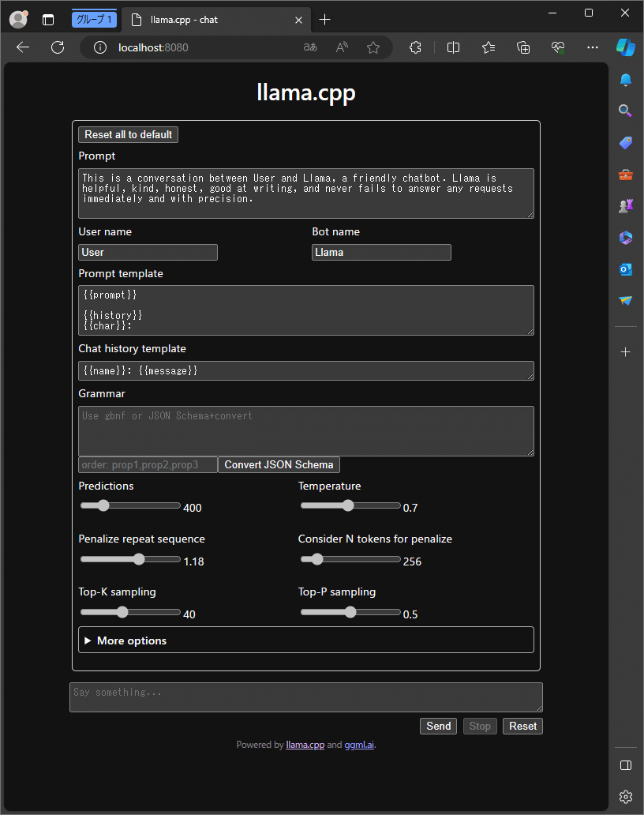Open the Shopping sidebar (price tag icon)
Screen dimensions: 644x815
click(x=625, y=142)
